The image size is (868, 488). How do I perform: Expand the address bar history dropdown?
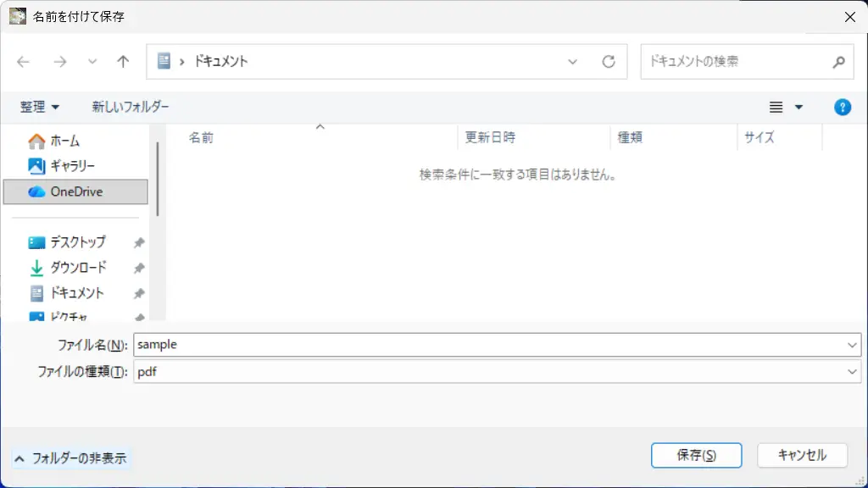click(x=573, y=62)
